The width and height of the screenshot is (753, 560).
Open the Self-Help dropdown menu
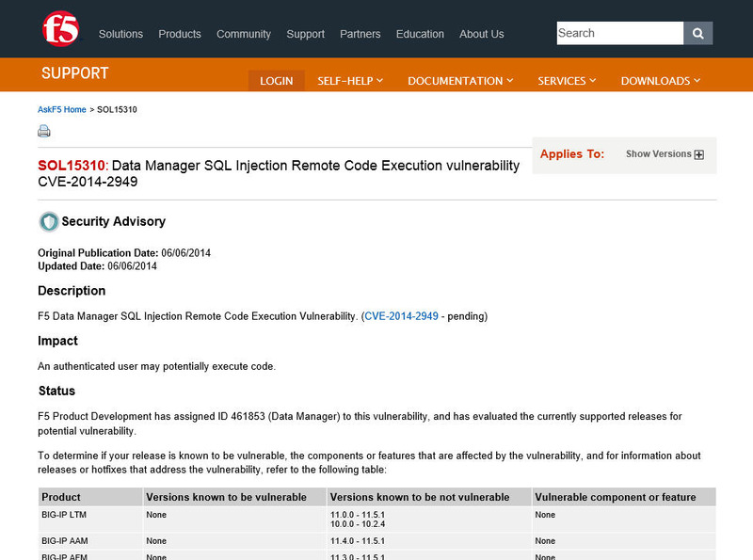click(x=350, y=81)
